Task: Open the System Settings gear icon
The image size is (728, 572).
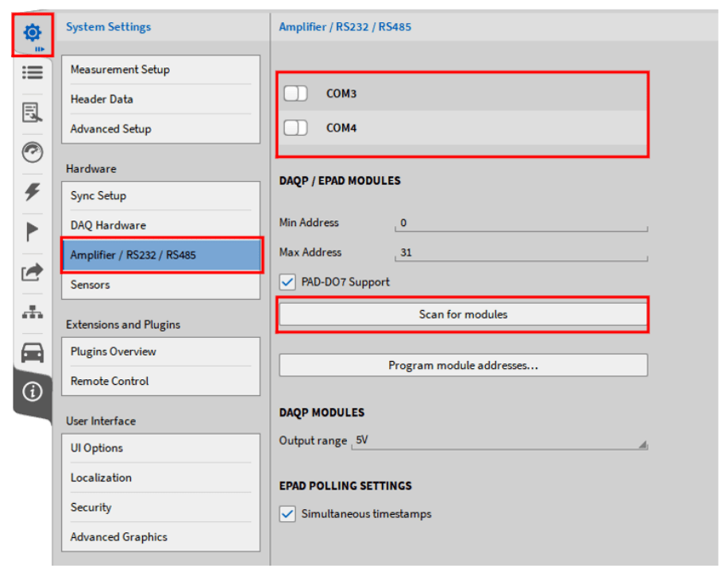Action: coord(33,34)
